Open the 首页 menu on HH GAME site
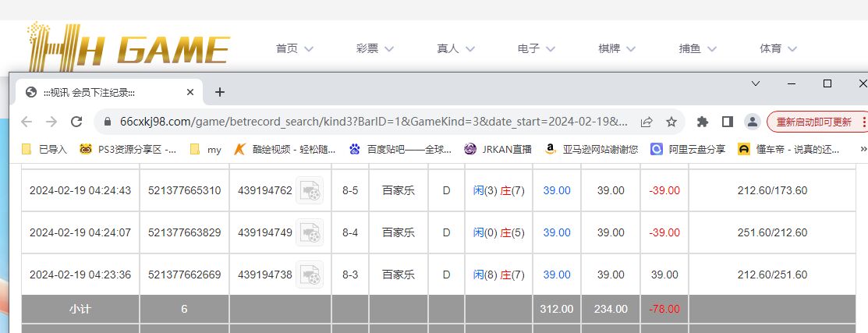The width and height of the screenshot is (868, 333). (295, 48)
